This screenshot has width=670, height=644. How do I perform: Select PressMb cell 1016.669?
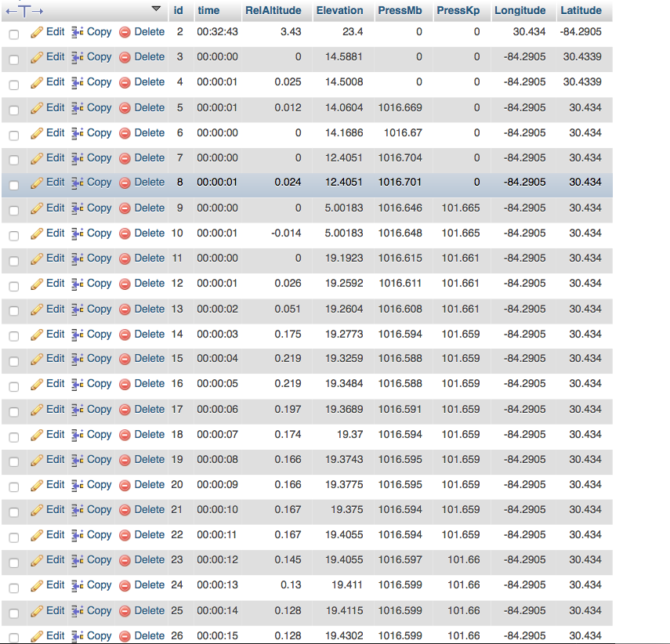(400, 107)
